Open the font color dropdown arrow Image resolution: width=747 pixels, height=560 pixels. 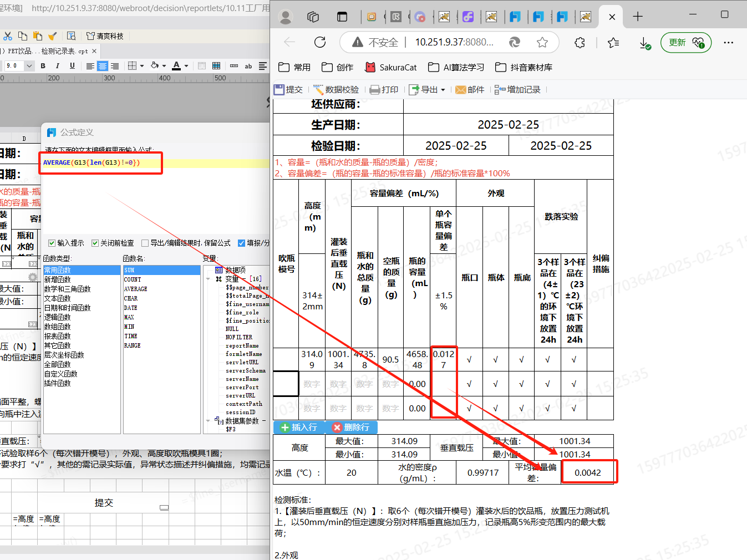[x=186, y=66]
